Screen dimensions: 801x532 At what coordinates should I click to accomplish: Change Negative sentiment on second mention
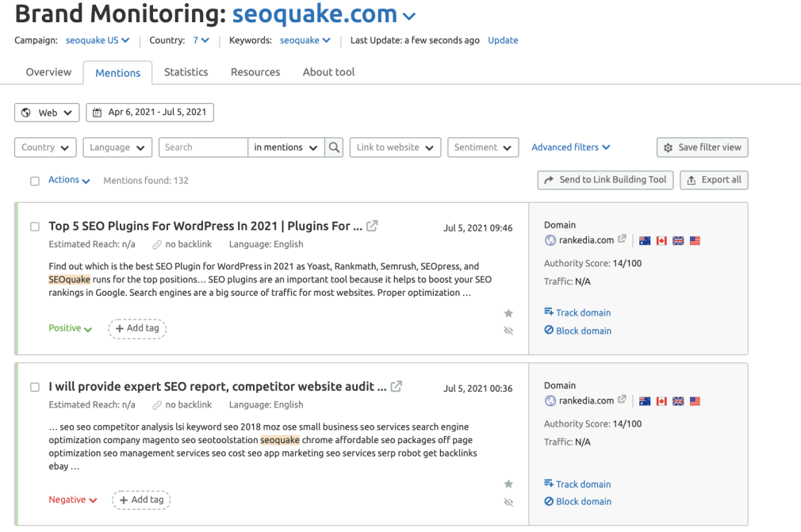tap(72, 499)
